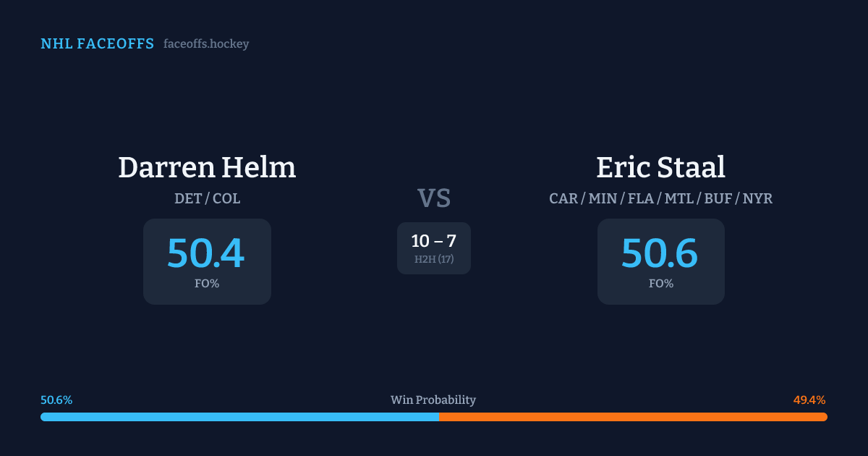Screen dimensions: 868x456
Task: Click the large 50.6 faceoff number
Action: [x=660, y=253]
